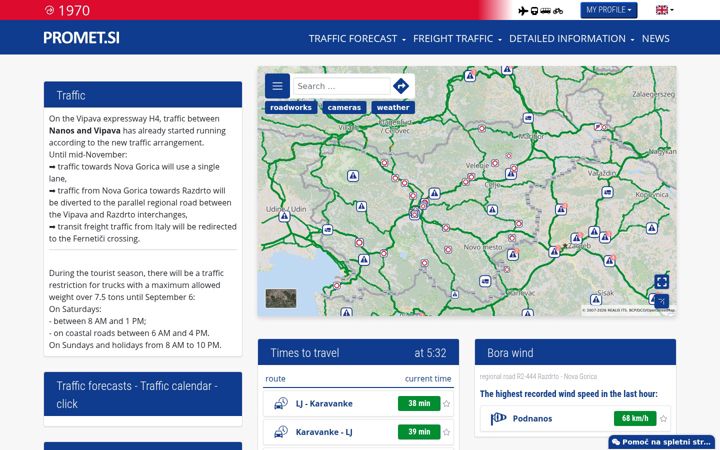The image size is (720, 450).
Task: Click the 39 min travel time badge
Action: tap(419, 432)
